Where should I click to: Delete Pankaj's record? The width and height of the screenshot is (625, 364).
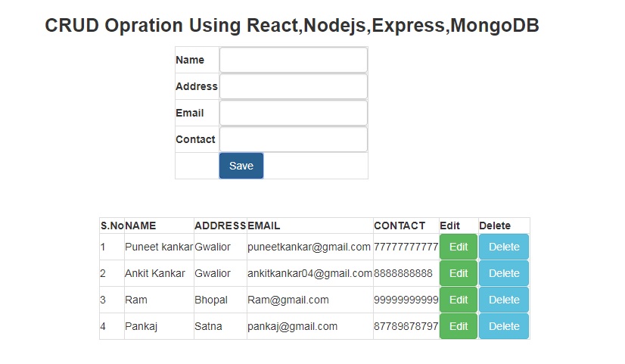pyautogui.click(x=504, y=326)
